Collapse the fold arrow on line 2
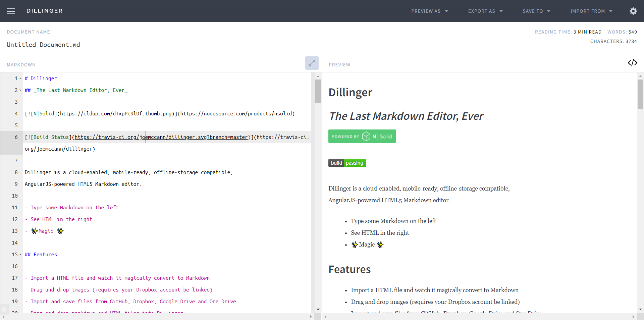644x320 pixels. pos(20,90)
